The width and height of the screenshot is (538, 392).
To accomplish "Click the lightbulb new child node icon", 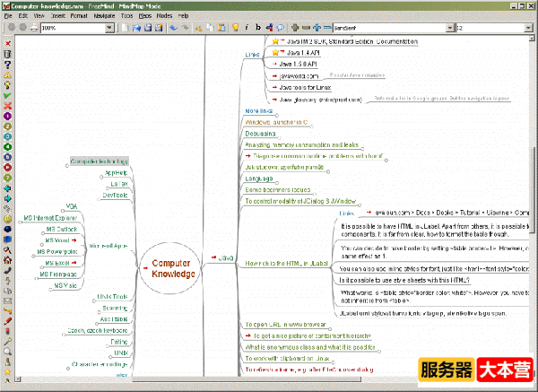I will (235, 28).
